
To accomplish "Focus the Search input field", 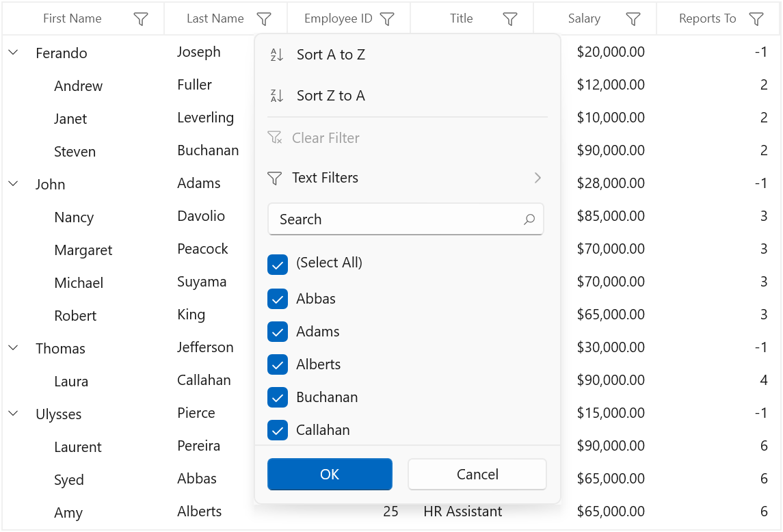I will click(406, 220).
